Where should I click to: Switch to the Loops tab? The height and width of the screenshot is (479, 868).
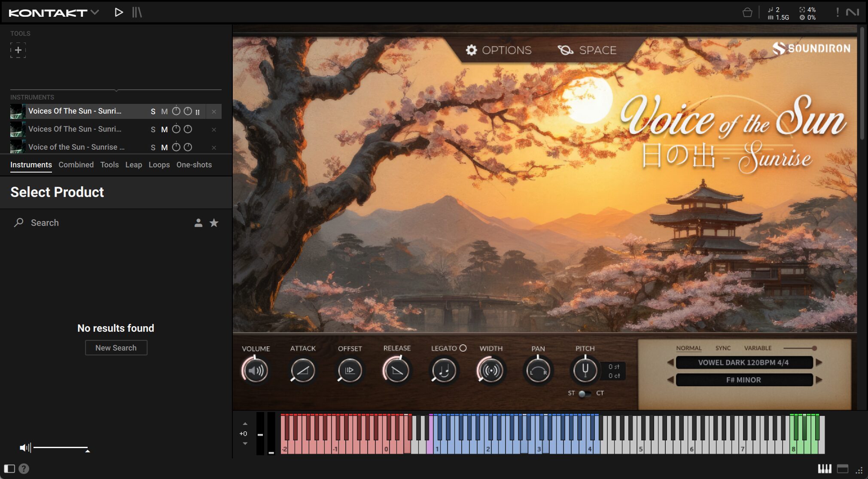tap(159, 165)
